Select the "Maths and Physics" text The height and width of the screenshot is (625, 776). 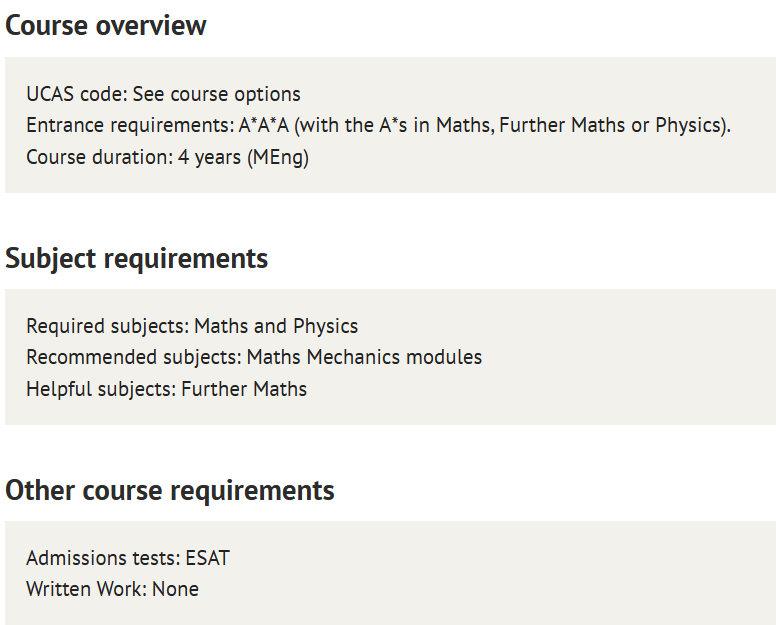tap(276, 327)
